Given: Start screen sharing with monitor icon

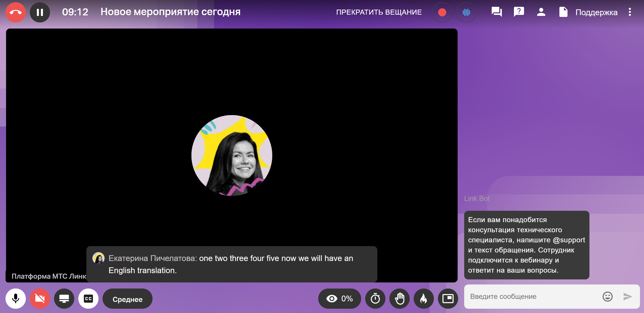Looking at the screenshot, I should click(64, 298).
